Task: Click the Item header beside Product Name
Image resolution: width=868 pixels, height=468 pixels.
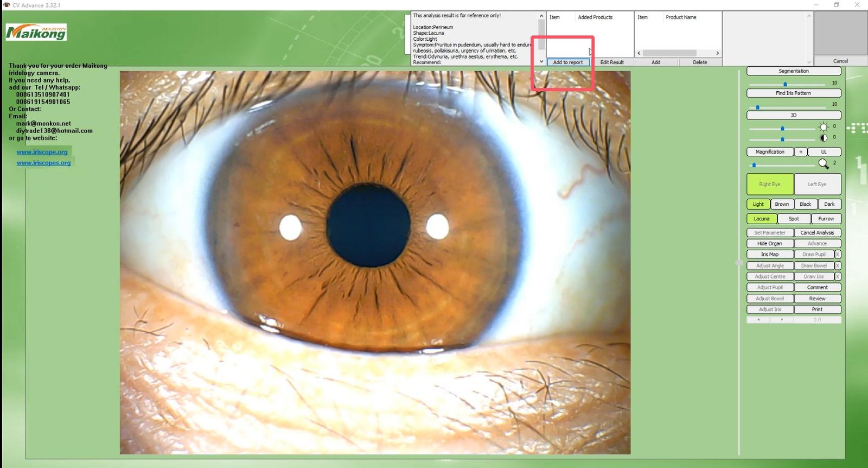Action: (642, 17)
